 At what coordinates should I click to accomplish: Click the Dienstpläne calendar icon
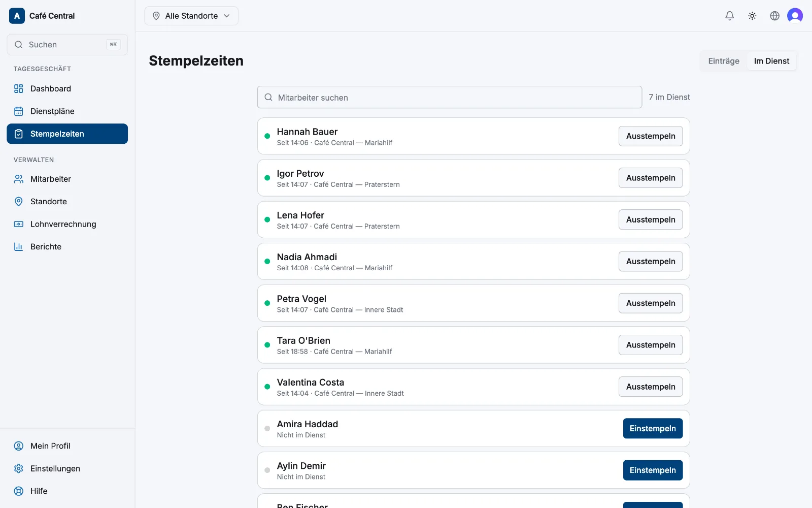(x=19, y=111)
